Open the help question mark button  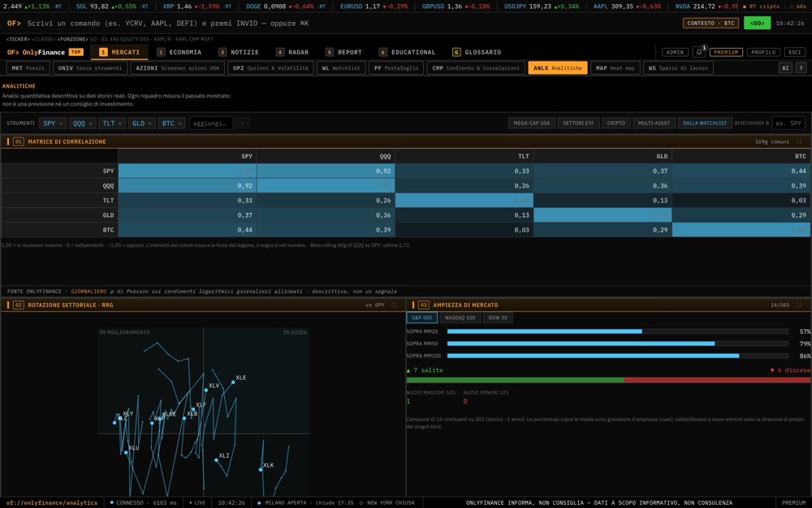(x=801, y=68)
